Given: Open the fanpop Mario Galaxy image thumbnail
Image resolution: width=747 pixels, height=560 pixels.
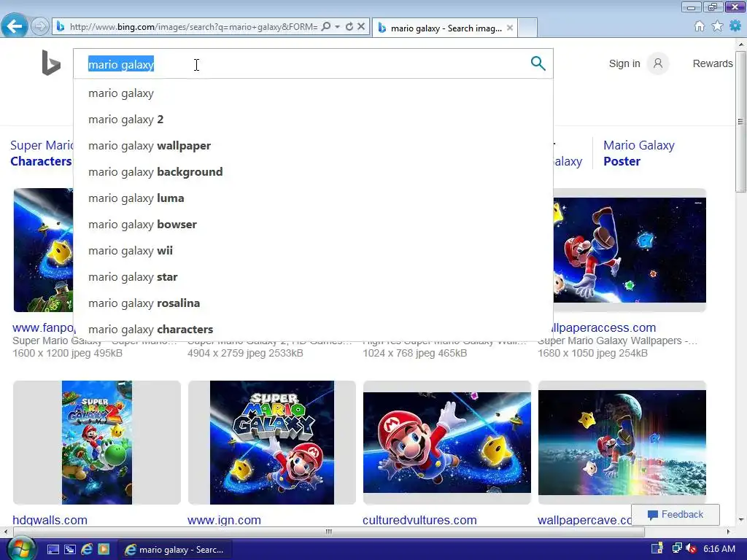Looking at the screenshot, I should click(43, 250).
